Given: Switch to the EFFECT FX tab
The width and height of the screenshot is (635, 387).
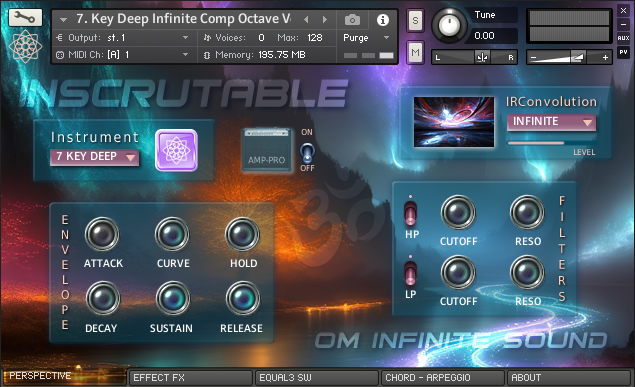Looking at the screenshot, I should (190, 378).
